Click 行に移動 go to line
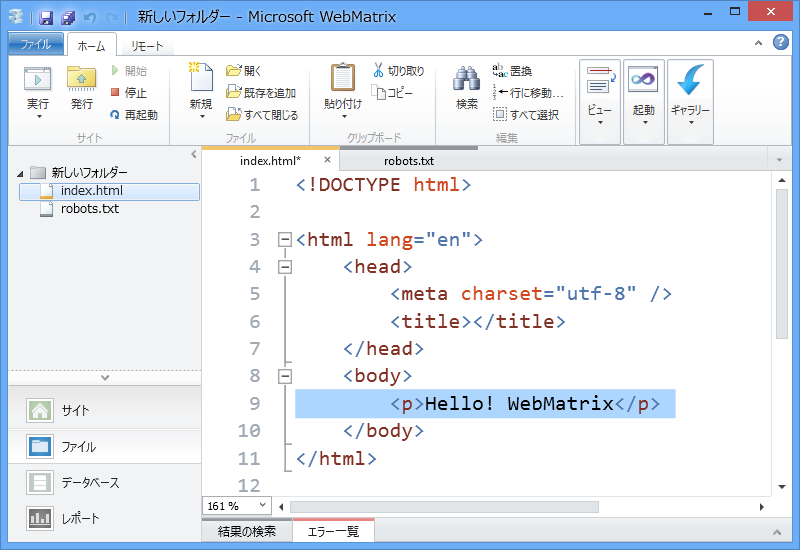Viewport: 800px width, 550px height. (x=528, y=93)
